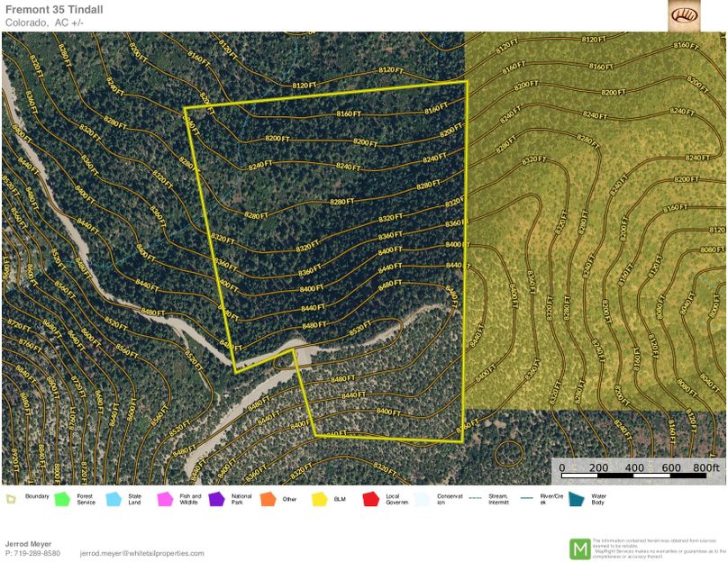Click the purple National Park legend icon
The image size is (728, 562).
click(x=216, y=498)
